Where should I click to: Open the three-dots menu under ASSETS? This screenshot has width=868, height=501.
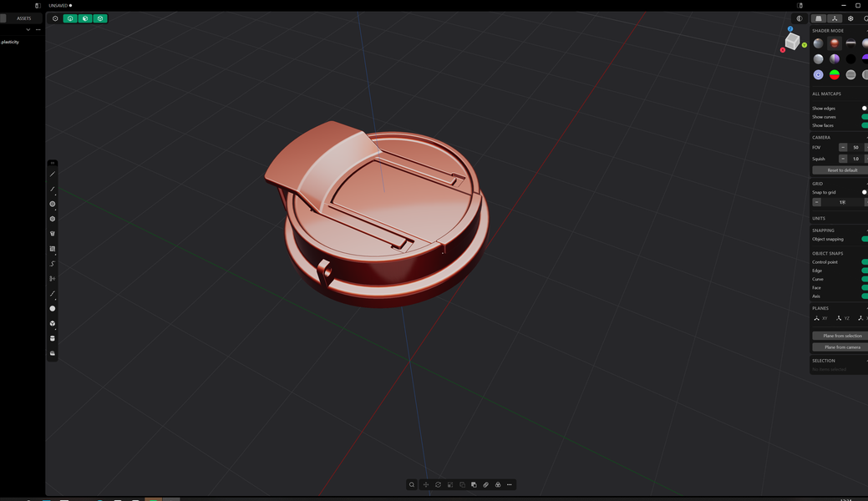(x=38, y=30)
